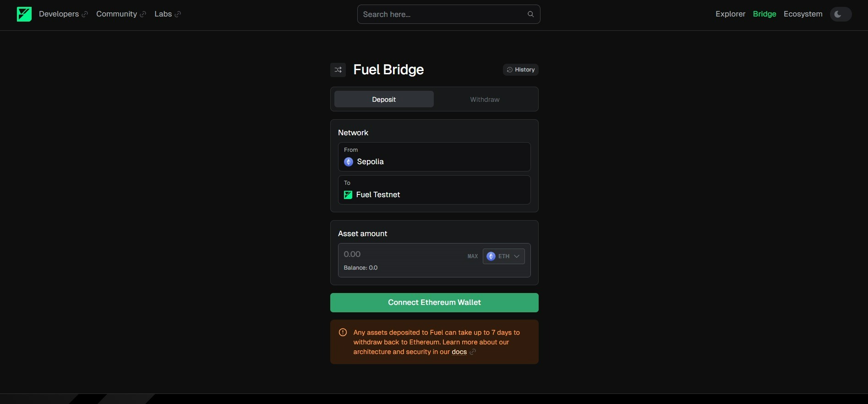Image resolution: width=868 pixels, height=404 pixels.
Task: Click the external link icon next to Developers
Action: pyautogui.click(x=85, y=15)
